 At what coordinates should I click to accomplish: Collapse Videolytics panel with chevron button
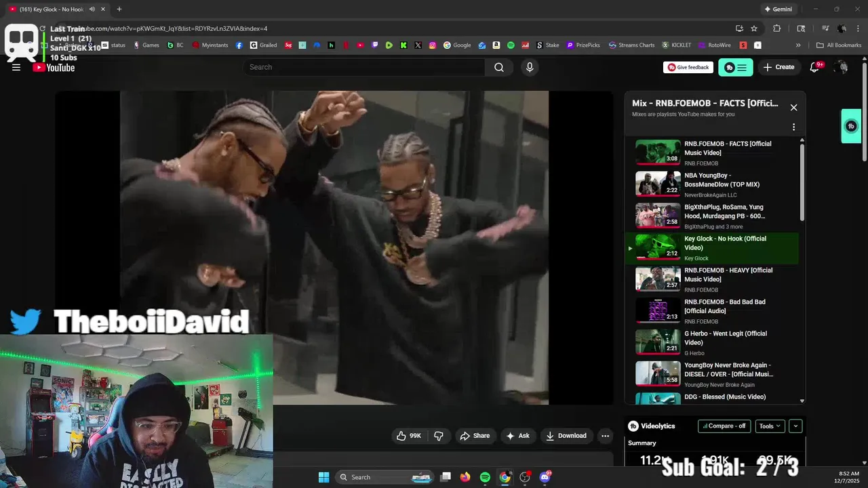pos(795,426)
